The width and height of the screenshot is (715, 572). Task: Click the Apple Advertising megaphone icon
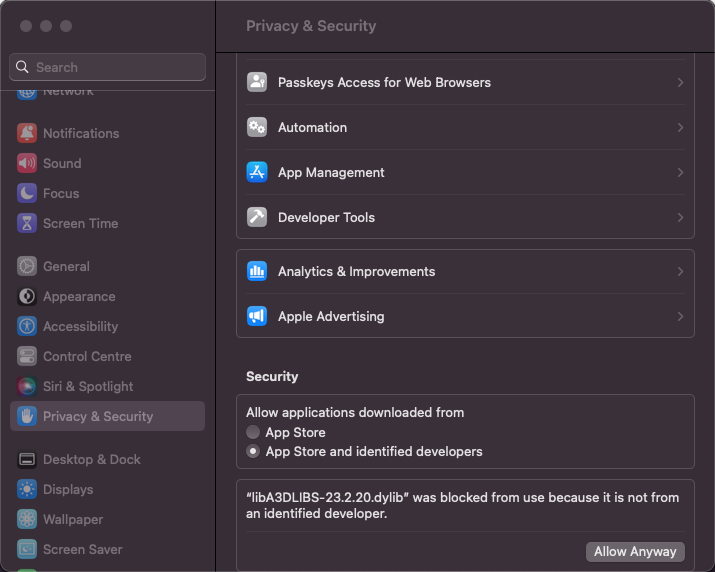257,316
